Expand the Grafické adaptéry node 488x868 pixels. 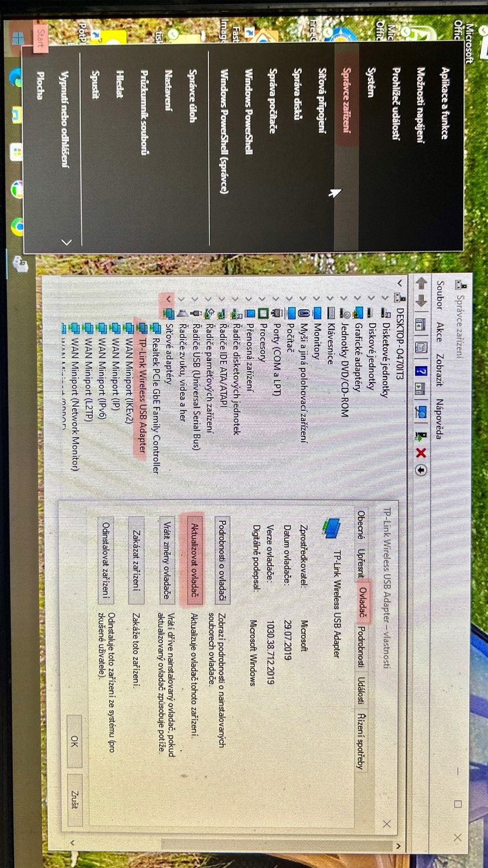tap(358, 298)
